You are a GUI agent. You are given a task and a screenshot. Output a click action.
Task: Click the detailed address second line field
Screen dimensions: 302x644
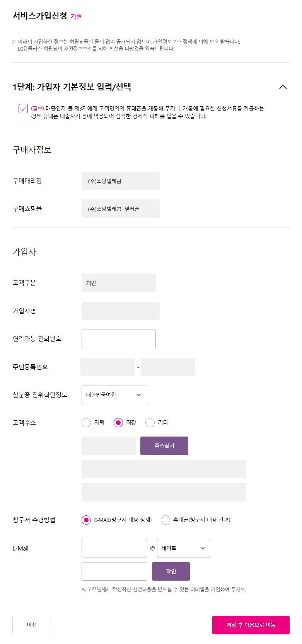[164, 492]
